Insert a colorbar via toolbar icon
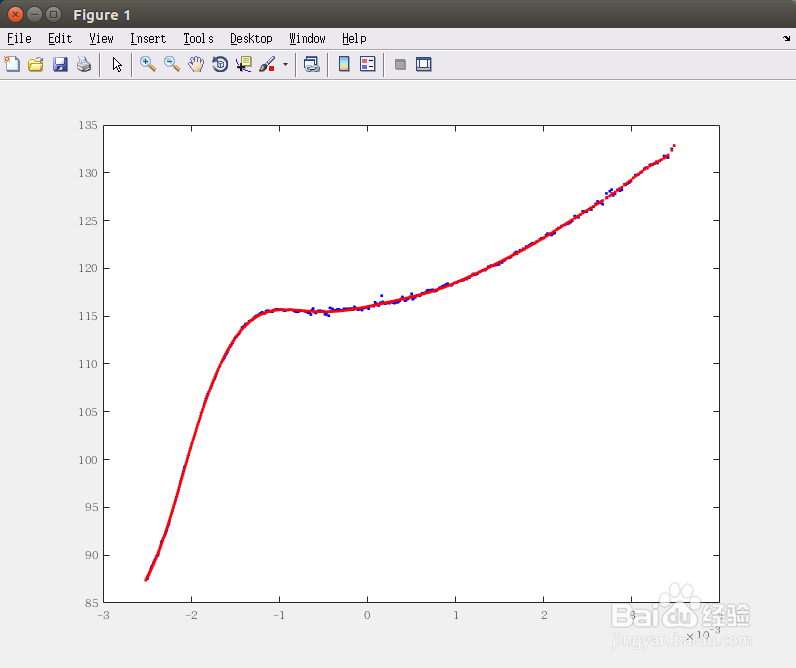796x668 pixels. (x=344, y=64)
